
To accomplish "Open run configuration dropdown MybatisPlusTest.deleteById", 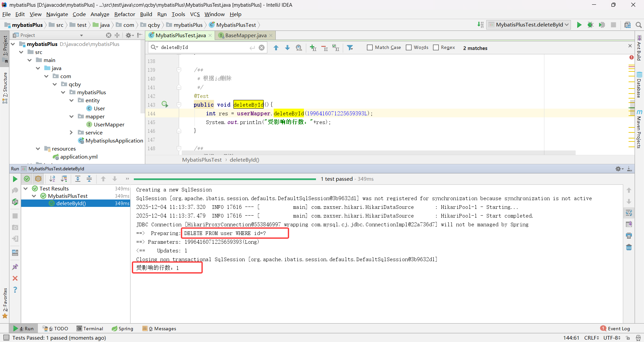I will (x=529, y=25).
